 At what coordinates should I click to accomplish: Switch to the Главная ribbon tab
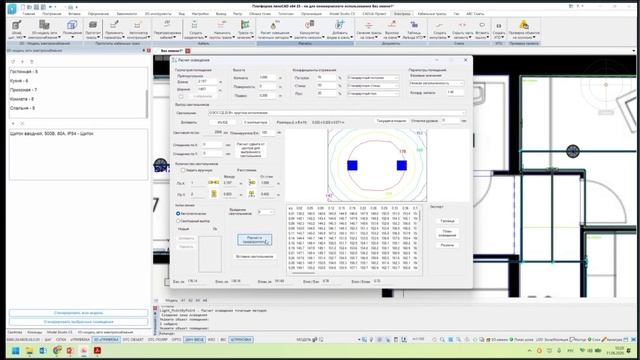point(29,13)
